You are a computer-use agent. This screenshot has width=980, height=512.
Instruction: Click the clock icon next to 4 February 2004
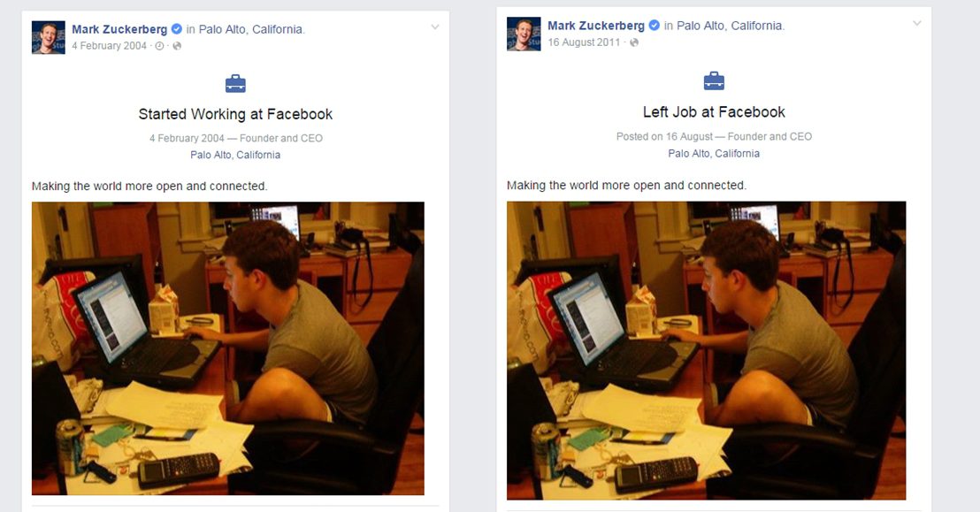159,46
